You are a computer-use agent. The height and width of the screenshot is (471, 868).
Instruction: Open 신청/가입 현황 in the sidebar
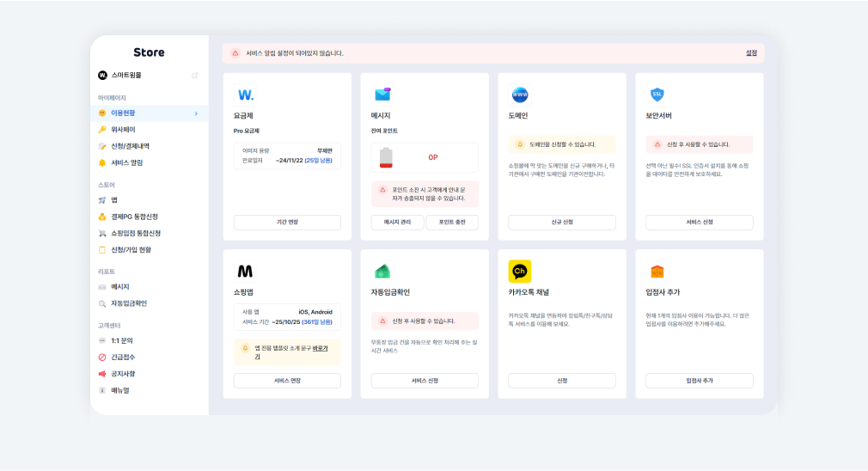pos(131,250)
